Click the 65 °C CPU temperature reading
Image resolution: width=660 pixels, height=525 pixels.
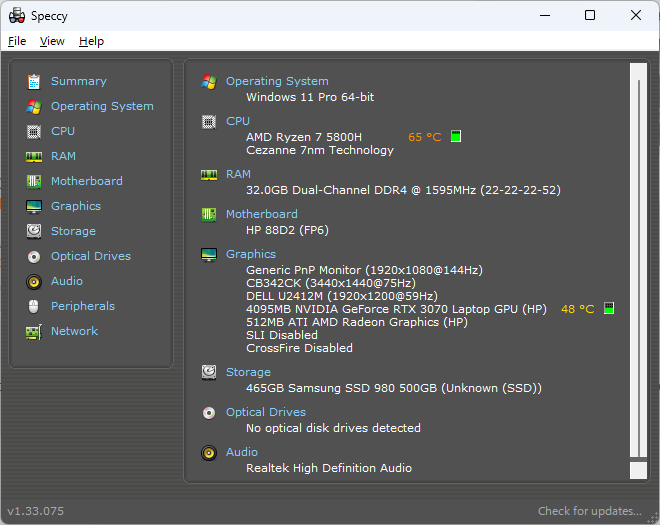coord(425,137)
